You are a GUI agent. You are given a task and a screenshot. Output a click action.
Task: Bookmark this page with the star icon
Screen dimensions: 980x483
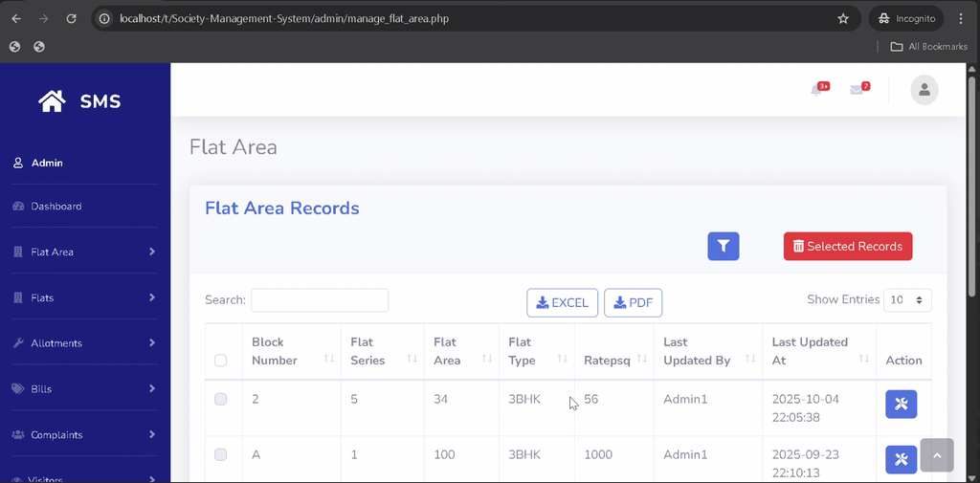coord(843,19)
